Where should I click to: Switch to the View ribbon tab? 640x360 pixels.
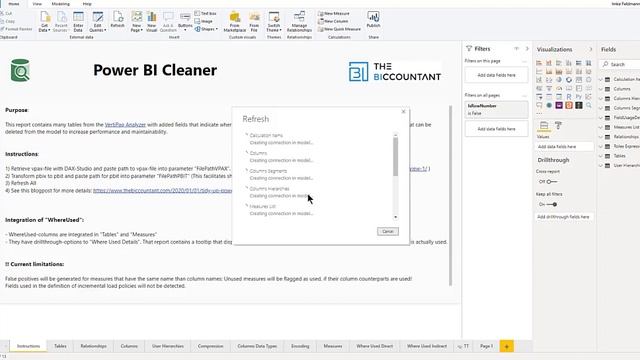click(37, 4)
